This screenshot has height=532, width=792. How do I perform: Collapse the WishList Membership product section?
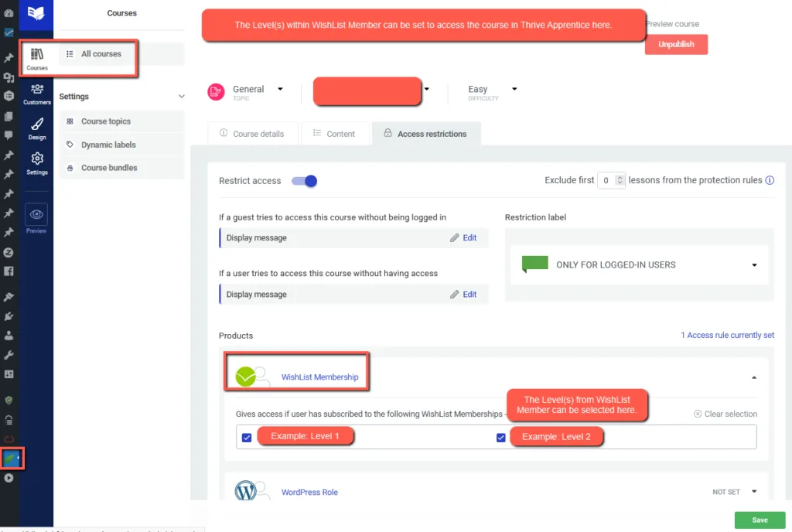[755, 377]
